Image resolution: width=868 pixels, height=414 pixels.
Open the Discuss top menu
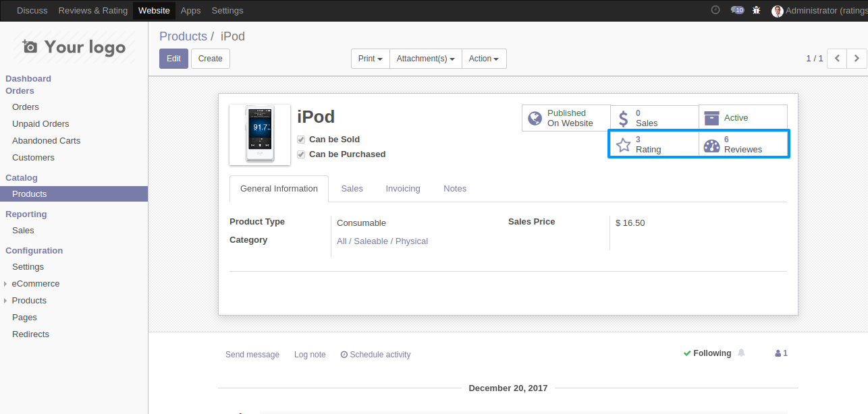click(x=32, y=10)
